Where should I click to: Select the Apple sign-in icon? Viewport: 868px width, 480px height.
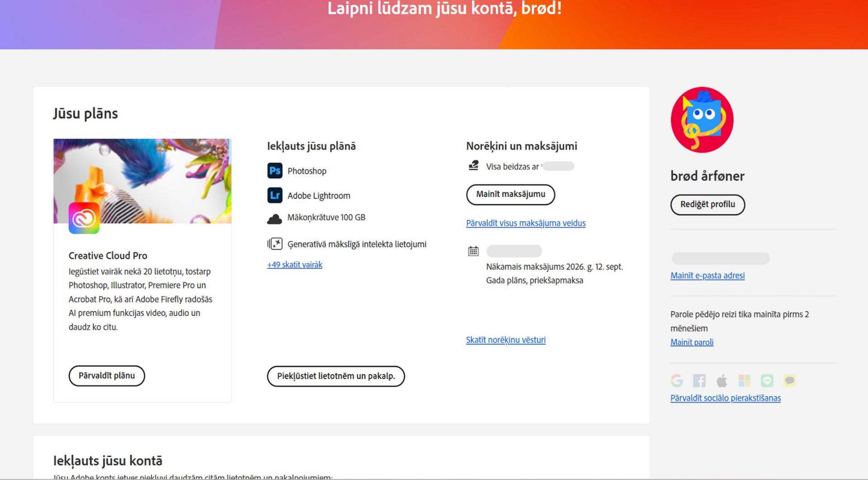722,380
